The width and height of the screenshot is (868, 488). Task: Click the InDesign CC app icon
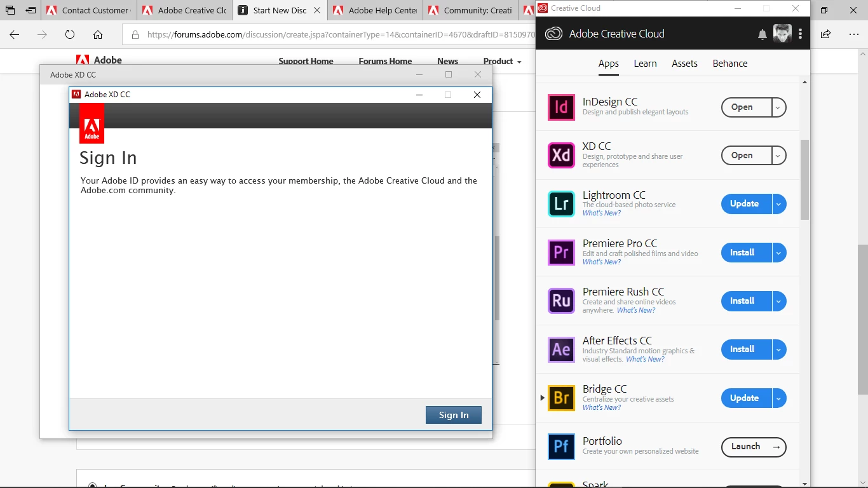[x=561, y=107]
